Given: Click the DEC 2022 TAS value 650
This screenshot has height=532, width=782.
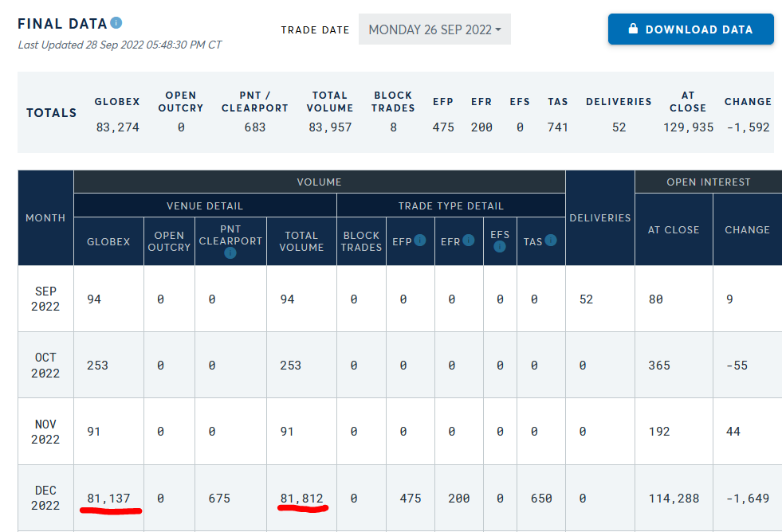Looking at the screenshot, I should tap(541, 499).
